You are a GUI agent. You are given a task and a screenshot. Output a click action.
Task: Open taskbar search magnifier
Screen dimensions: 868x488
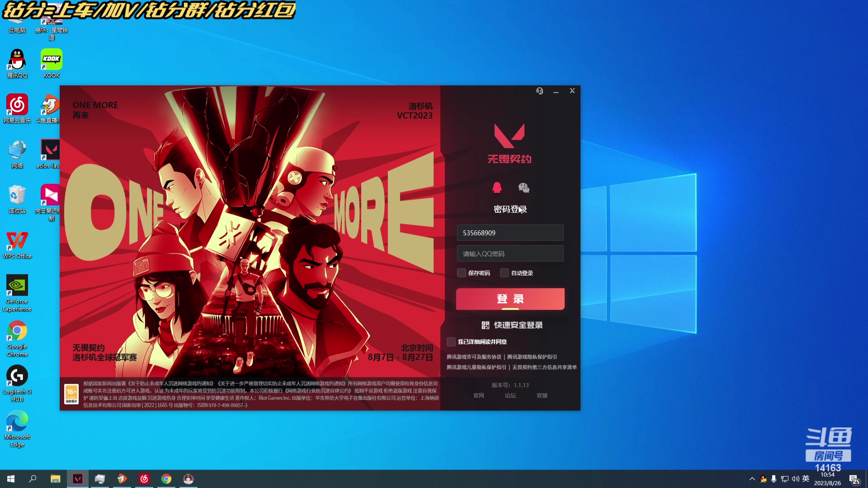pos(33,479)
